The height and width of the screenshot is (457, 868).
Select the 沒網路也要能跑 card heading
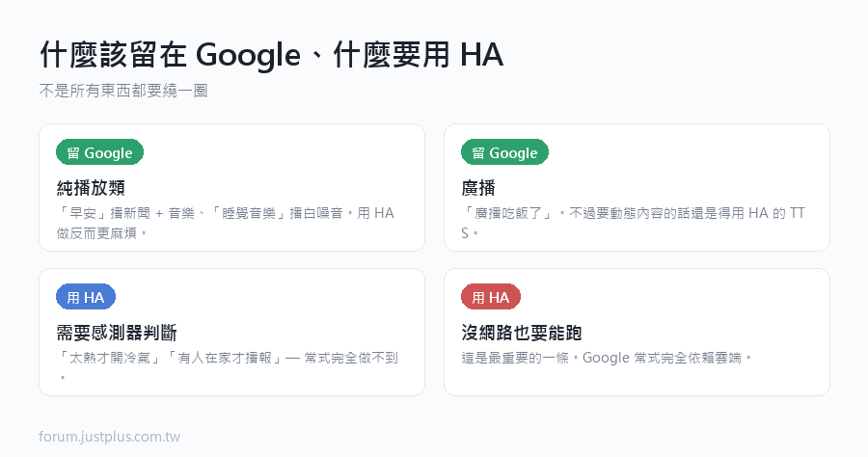tap(522, 333)
